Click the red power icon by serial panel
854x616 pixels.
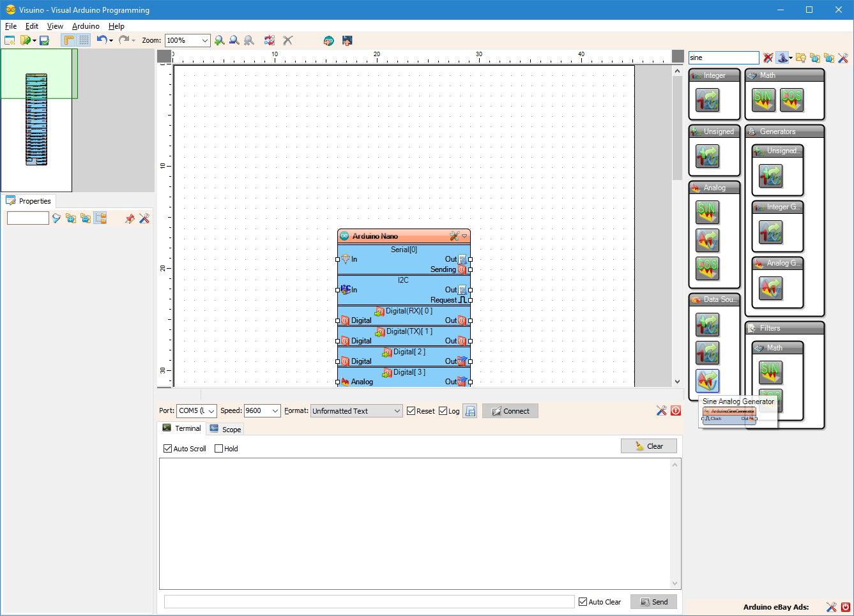[x=676, y=410]
